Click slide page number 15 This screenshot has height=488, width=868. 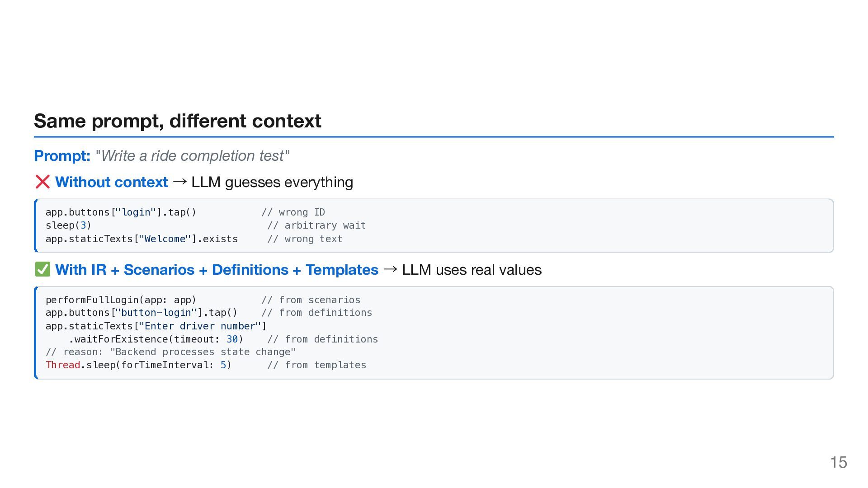tap(839, 463)
